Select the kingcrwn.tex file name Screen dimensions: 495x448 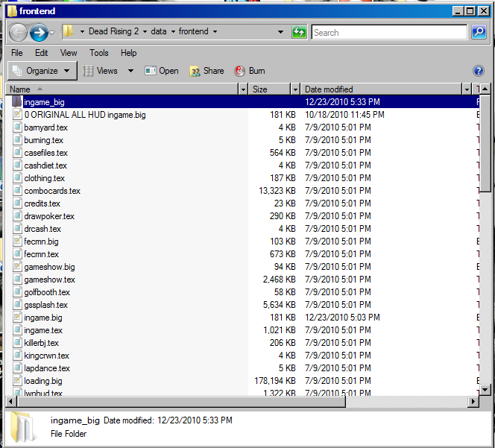click(x=46, y=356)
